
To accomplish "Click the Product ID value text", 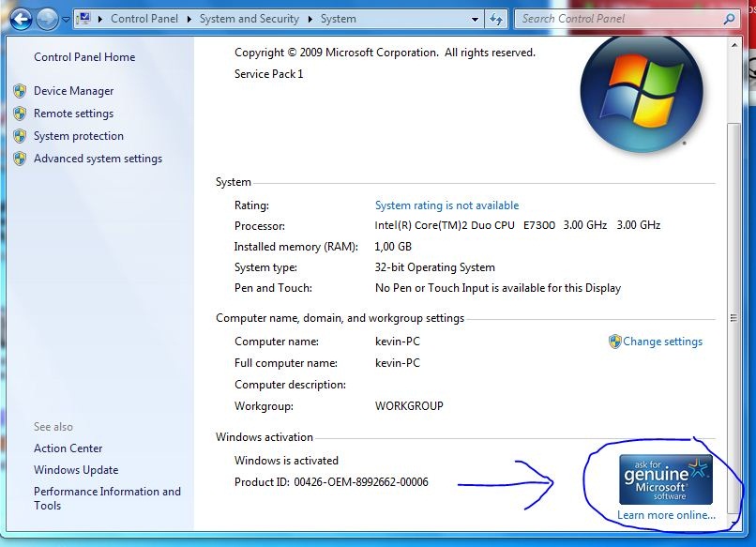I will [x=361, y=482].
